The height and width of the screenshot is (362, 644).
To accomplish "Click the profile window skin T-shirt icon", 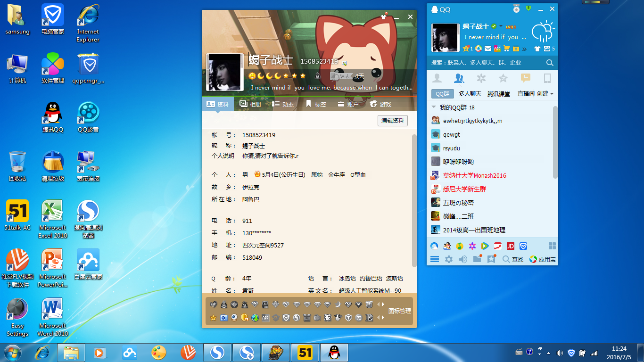I will 384,17.
